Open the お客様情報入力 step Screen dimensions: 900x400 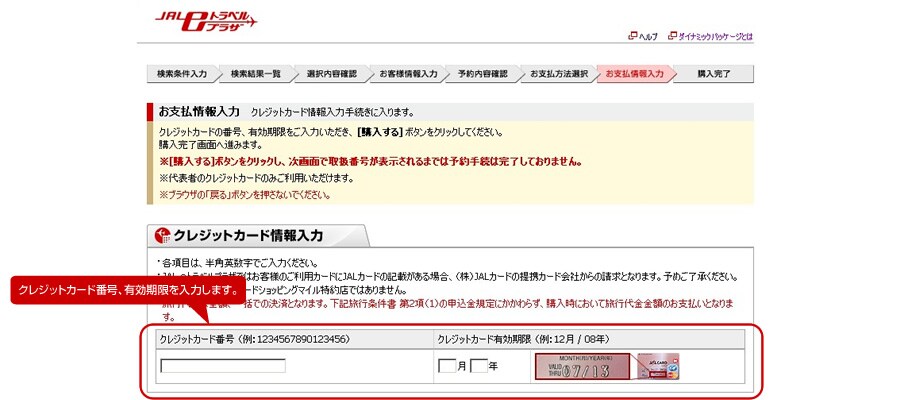407,74
